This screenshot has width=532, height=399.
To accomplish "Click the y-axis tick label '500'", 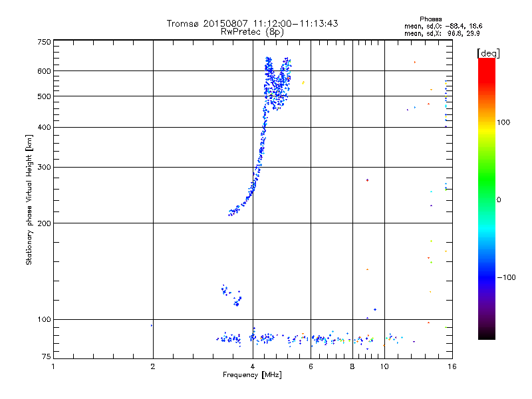I will (x=44, y=96).
